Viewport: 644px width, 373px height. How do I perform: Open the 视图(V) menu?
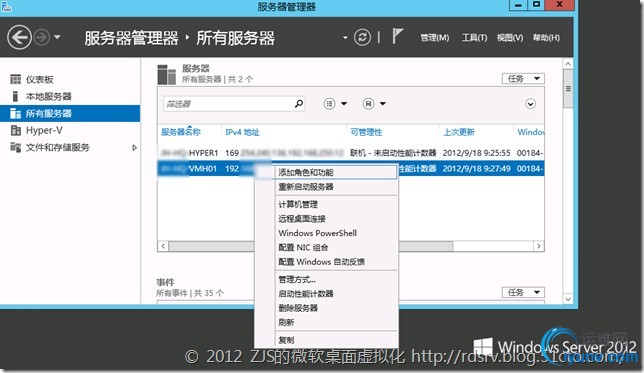[510, 38]
